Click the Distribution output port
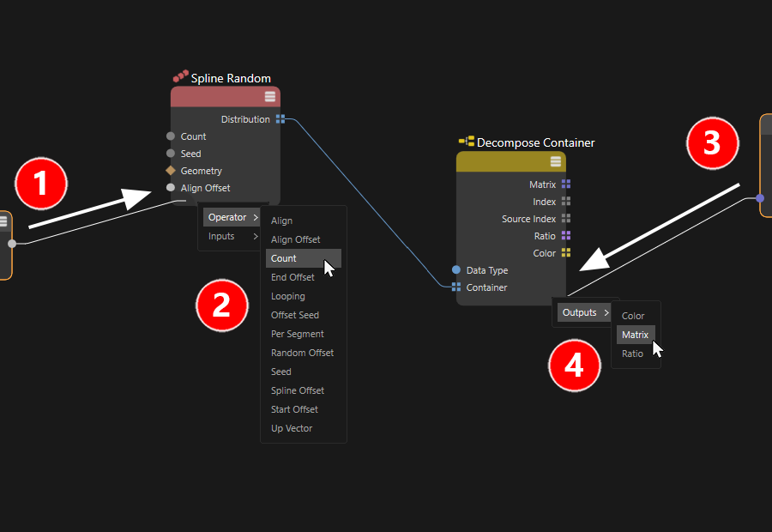The image size is (772, 532). 280,118
